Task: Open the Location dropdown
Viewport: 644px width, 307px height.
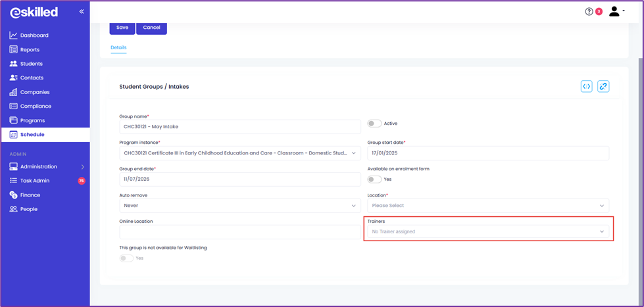Action: [x=488, y=205]
